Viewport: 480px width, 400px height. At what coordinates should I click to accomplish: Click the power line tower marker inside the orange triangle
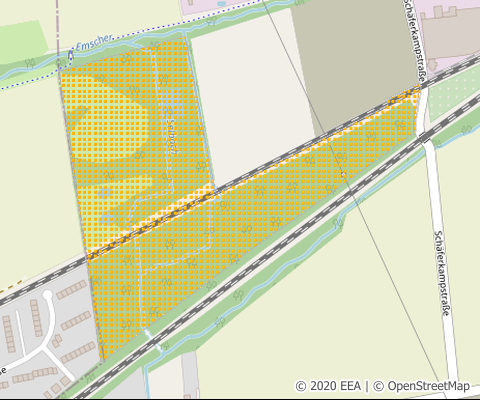tap(343, 174)
